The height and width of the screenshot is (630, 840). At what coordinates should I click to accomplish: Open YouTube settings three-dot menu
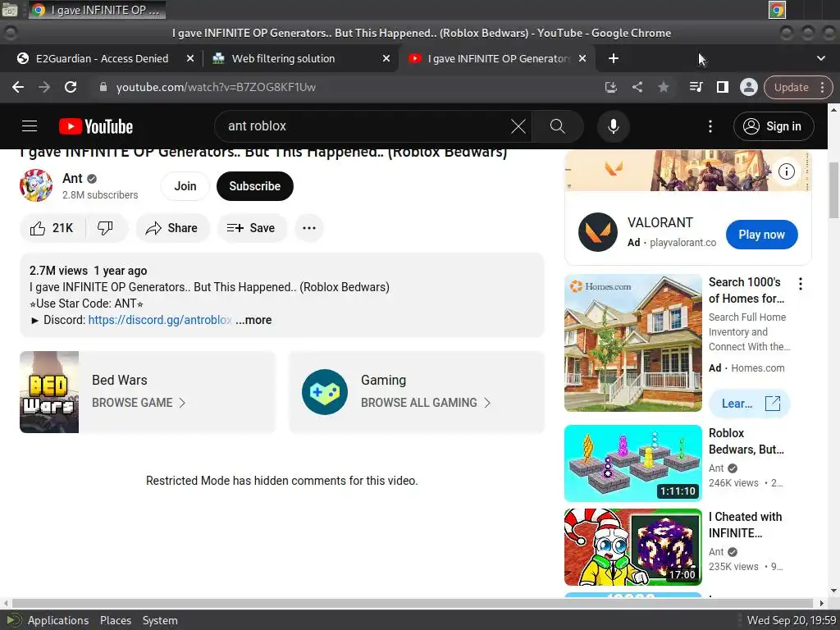point(710,126)
